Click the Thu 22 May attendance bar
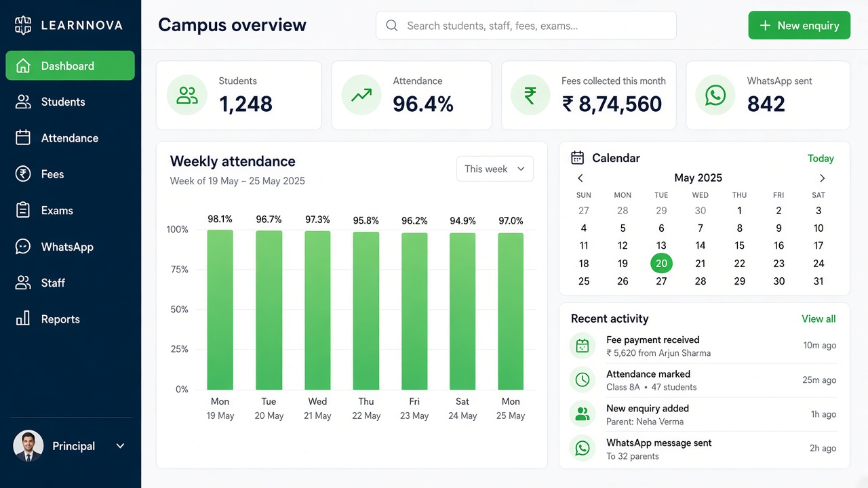This screenshot has width=868, height=488. [366, 311]
